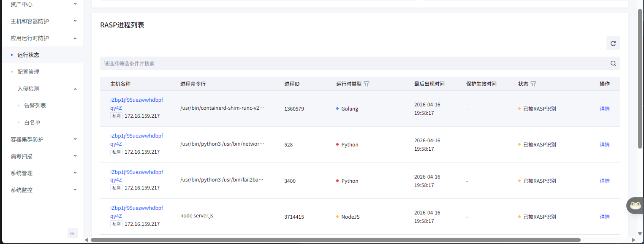Open 详情 for the Golang process row
This screenshot has width=644, height=244.
pyautogui.click(x=604, y=108)
